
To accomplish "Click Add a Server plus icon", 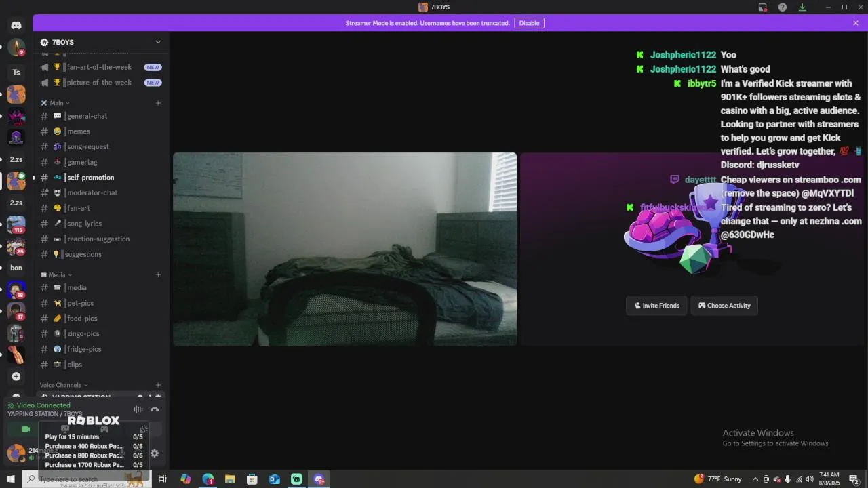I will click(16, 376).
